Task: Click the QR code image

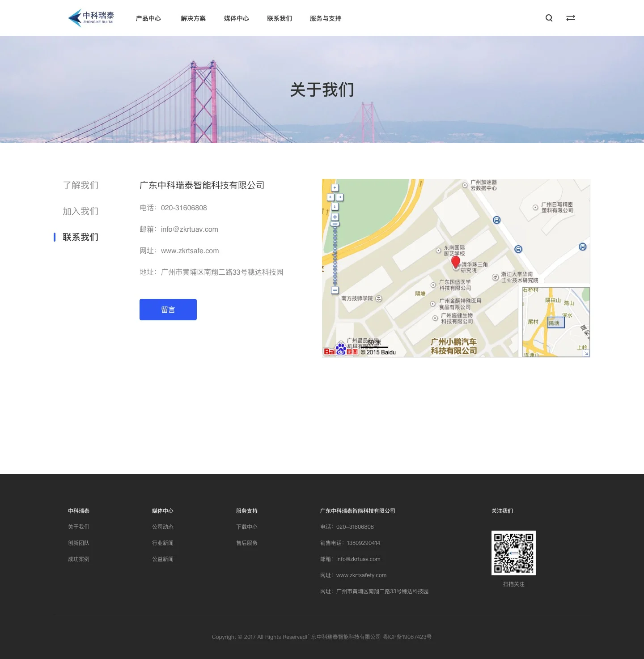Action: tap(514, 553)
